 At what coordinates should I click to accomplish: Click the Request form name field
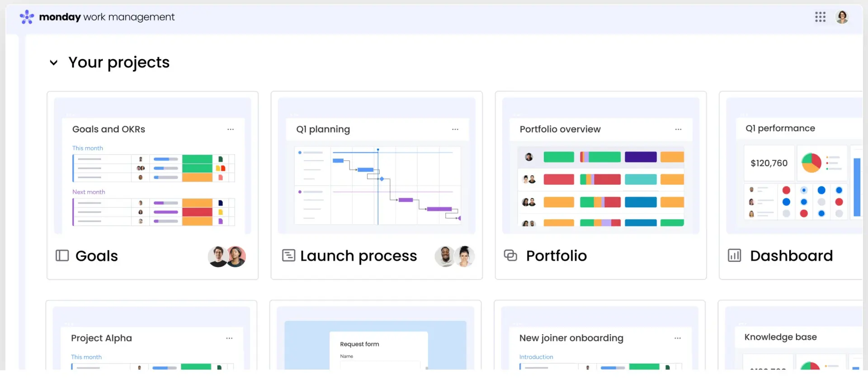pos(380,364)
